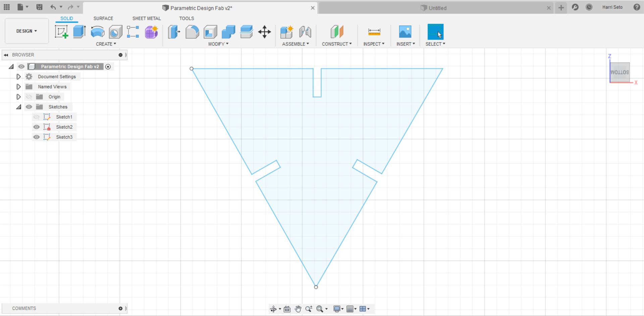Open the CREATE dropdown menu
Viewport: 644px width, 316px height.
[106, 44]
